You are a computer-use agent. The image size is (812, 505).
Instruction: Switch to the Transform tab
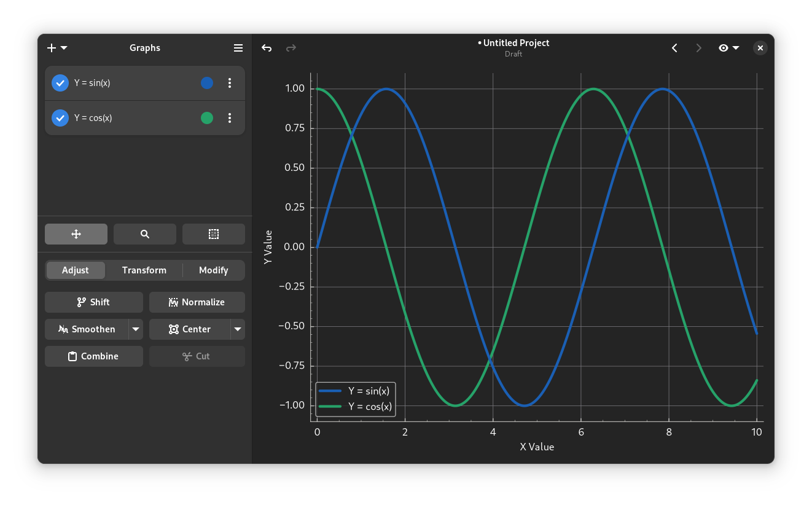point(144,270)
